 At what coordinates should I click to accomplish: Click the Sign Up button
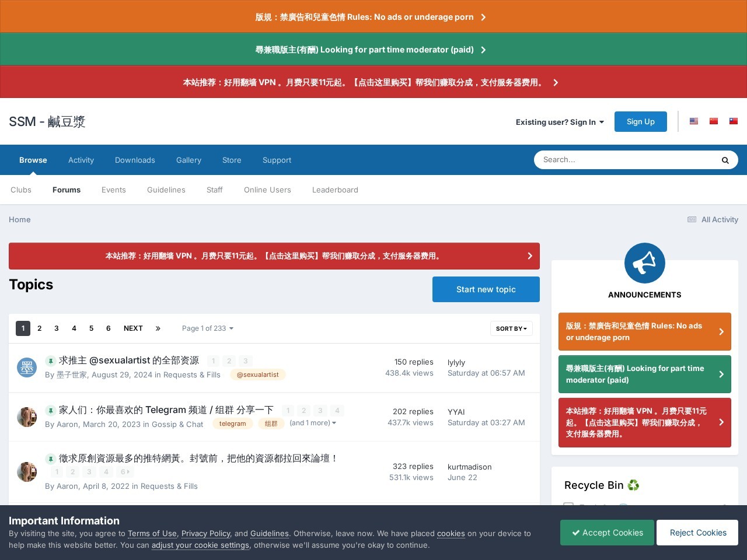pyautogui.click(x=641, y=121)
